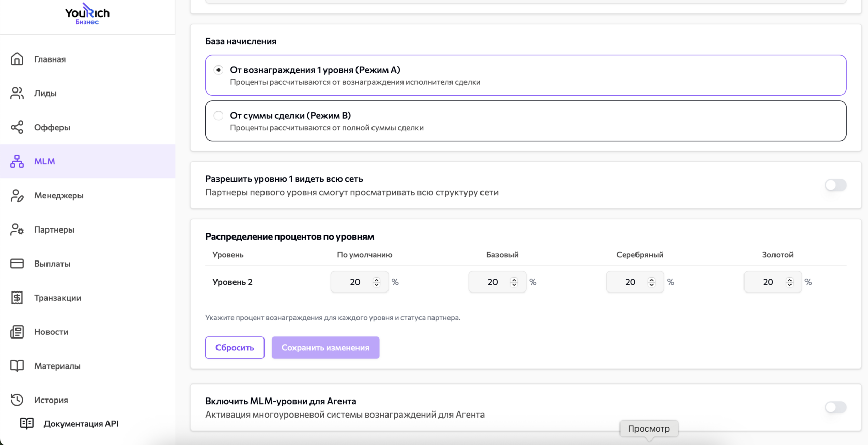Select От суммы сделки (Режим B) radio
The image size is (868, 445).
coord(219,116)
